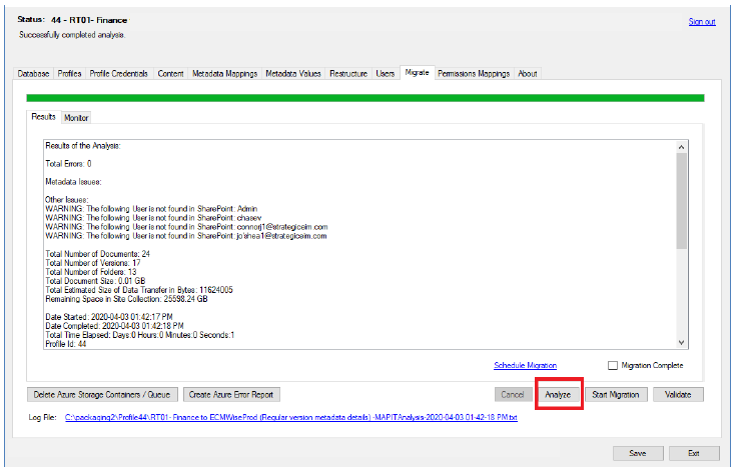Click the Analyze button

[x=558, y=395]
